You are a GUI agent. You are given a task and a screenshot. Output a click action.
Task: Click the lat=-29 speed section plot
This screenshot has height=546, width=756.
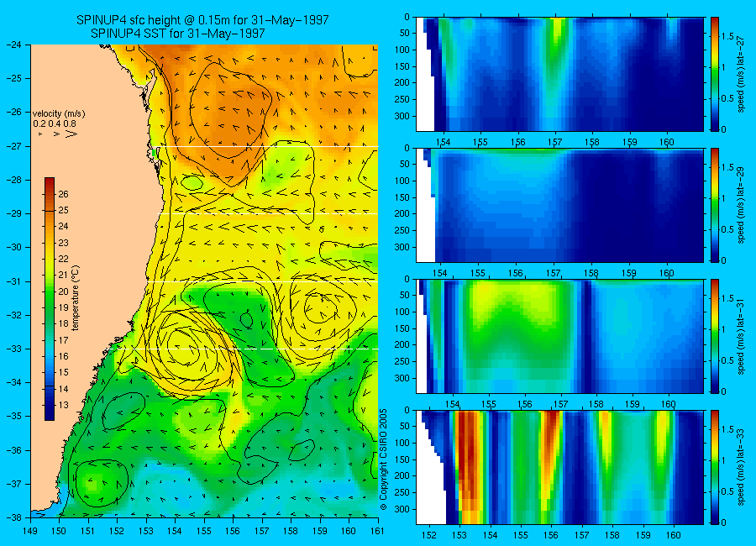click(559, 205)
